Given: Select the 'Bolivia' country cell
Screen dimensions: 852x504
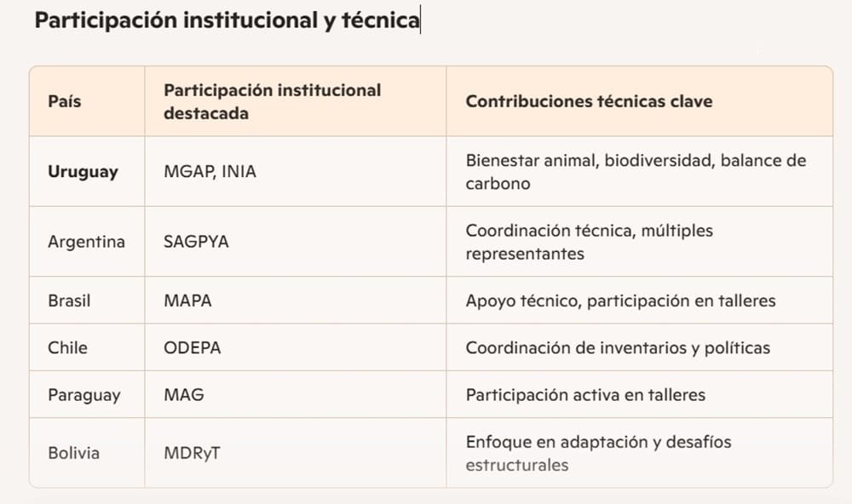Looking at the screenshot, I should 87,452.
